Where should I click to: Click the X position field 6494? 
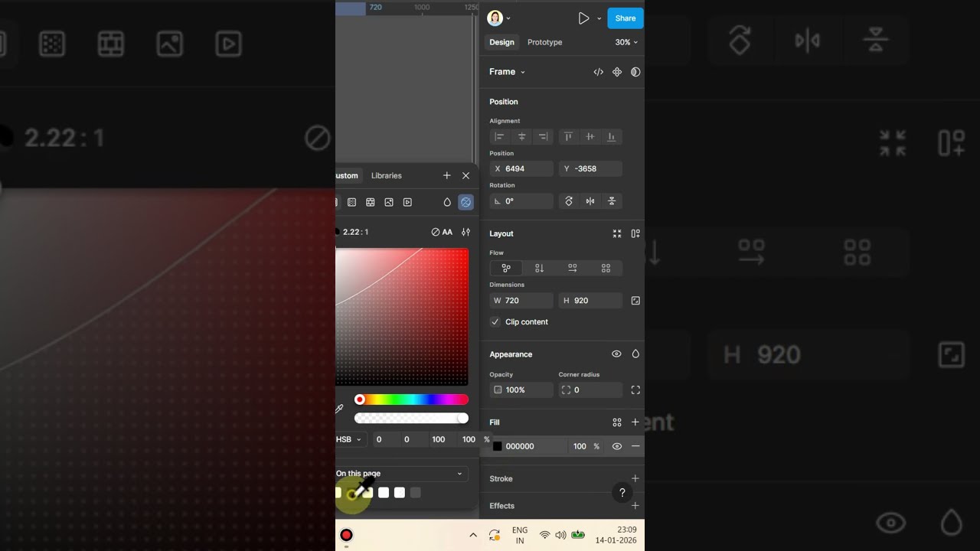click(x=521, y=169)
